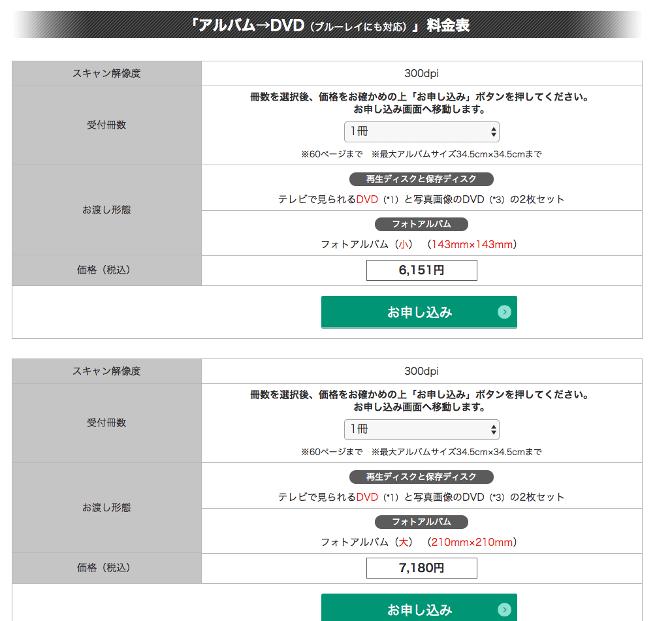Click the second green お申し込み button
The width and height of the screenshot is (672, 621).
click(419, 607)
